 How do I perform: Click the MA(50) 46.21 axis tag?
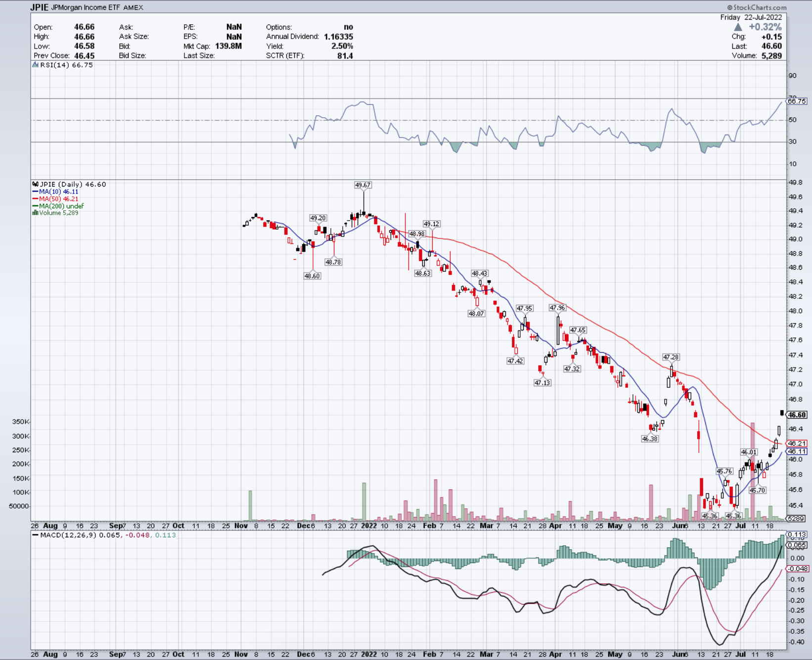797,443
